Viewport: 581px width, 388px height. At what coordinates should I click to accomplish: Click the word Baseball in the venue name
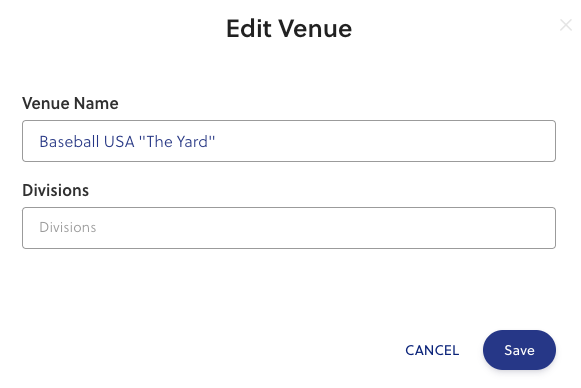click(x=69, y=142)
